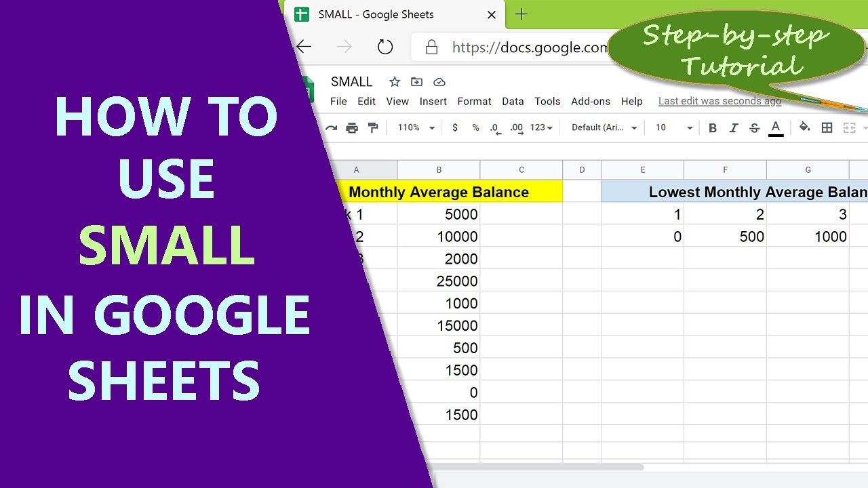Switch to the SMALL Google Sheets tab
Image resolution: width=868 pixels, height=488 pixels.
tap(376, 14)
